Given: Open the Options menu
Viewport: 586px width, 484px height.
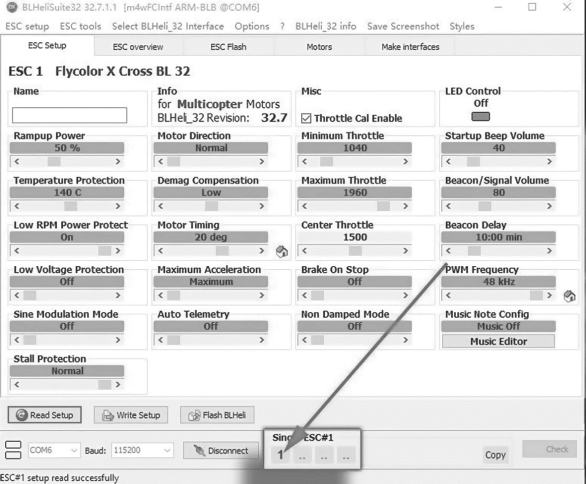Looking at the screenshot, I should [252, 26].
